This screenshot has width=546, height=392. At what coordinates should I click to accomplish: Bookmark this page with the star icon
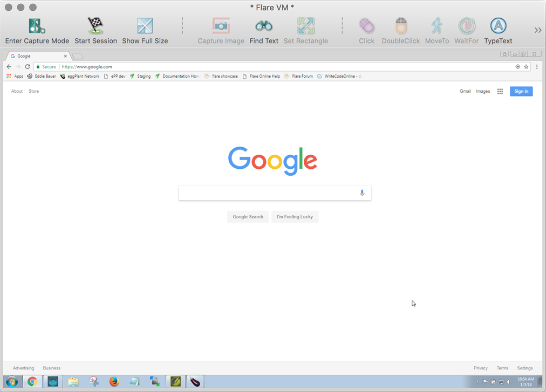tap(526, 66)
